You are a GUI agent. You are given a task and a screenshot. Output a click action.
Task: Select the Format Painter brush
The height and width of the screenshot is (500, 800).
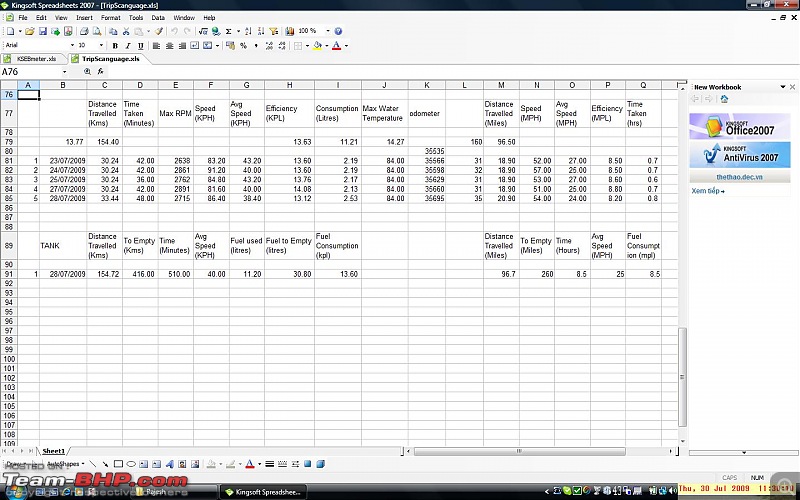pos(159,32)
